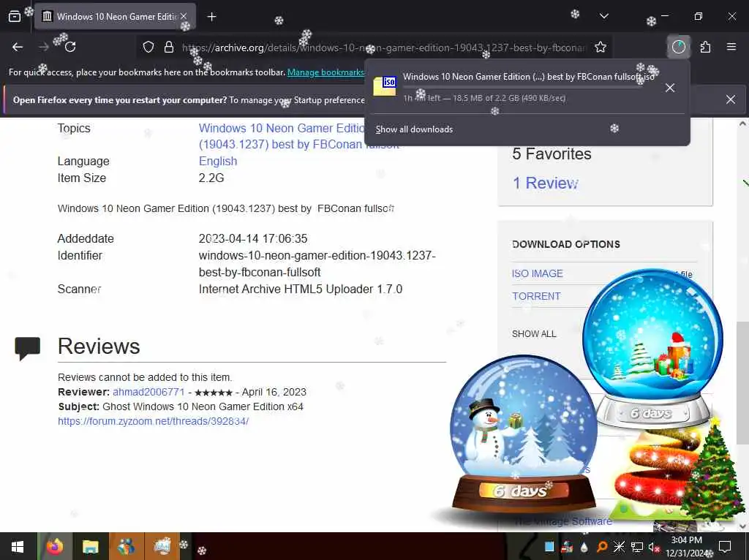Click the 3:04 PM taskbar clock
This screenshot has width=749, height=560.
pyautogui.click(x=686, y=547)
